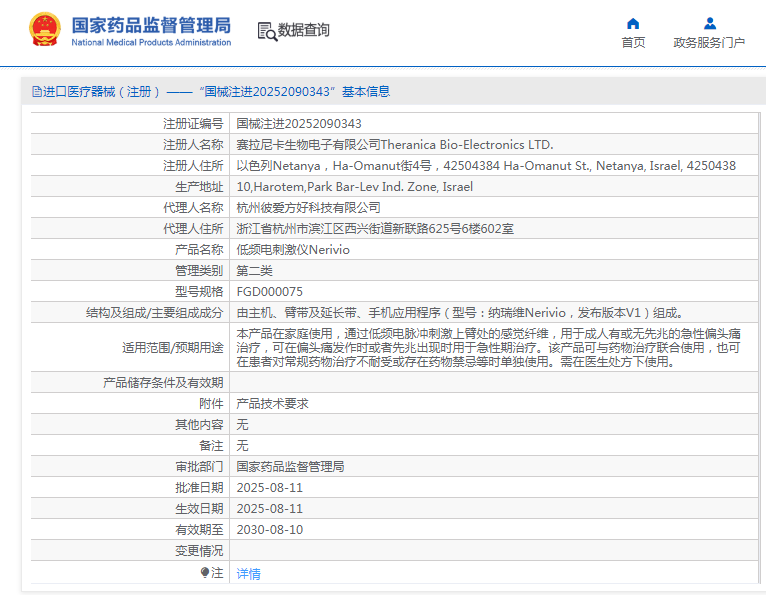The image size is (766, 595).
Task: Click the 数据查询 magnifier icon
Action: tap(267, 31)
